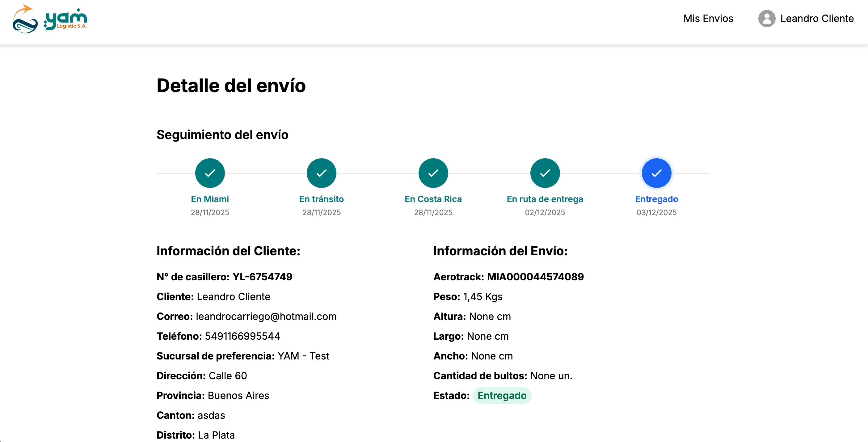Select the En Costa Rica checkmark circle

coord(433,173)
